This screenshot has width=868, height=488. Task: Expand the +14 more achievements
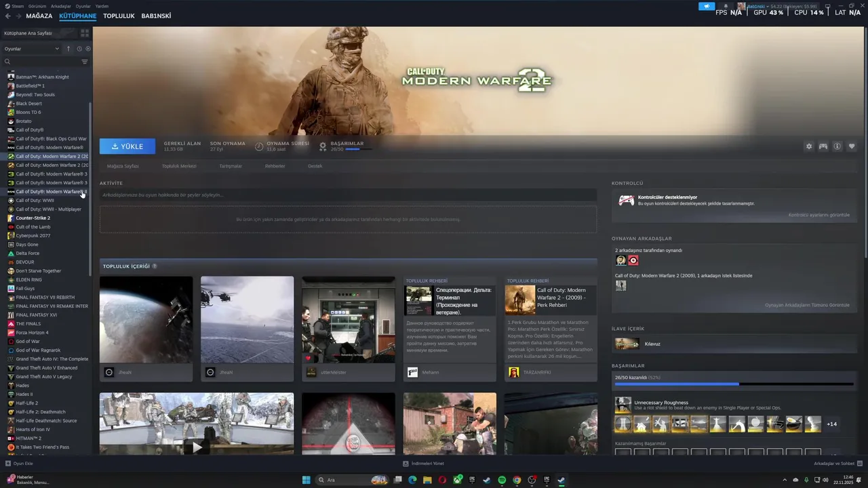831,424
